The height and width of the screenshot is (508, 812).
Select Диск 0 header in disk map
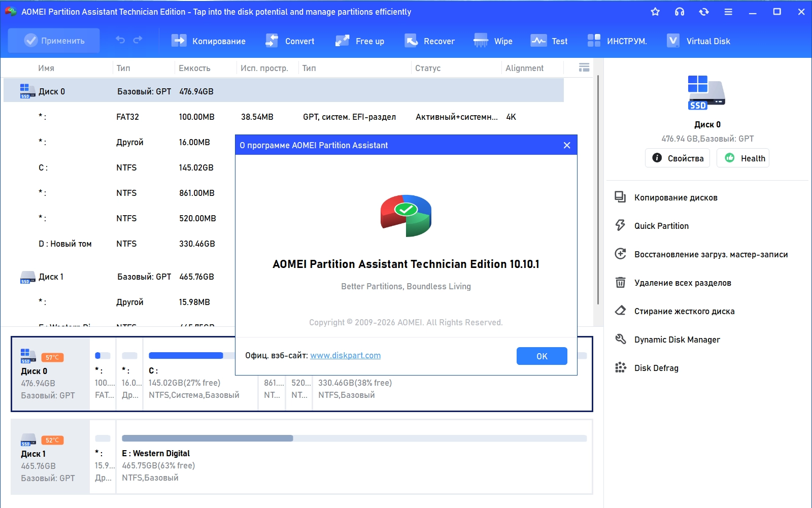tap(51, 374)
